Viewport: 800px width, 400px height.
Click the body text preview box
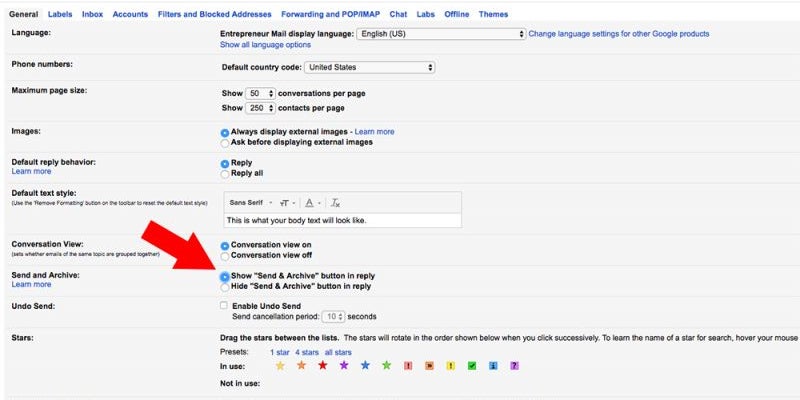click(x=342, y=221)
